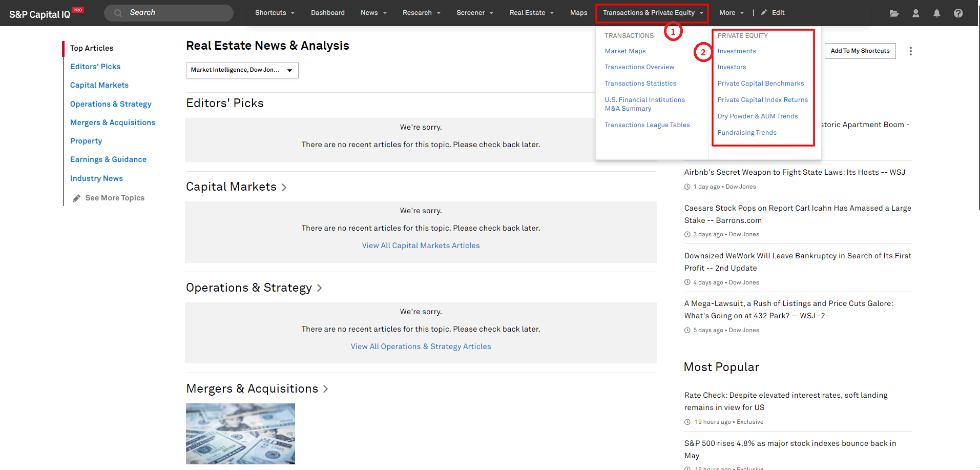
Task: Go to Operations & Strategy in sidebar
Action: point(111,104)
